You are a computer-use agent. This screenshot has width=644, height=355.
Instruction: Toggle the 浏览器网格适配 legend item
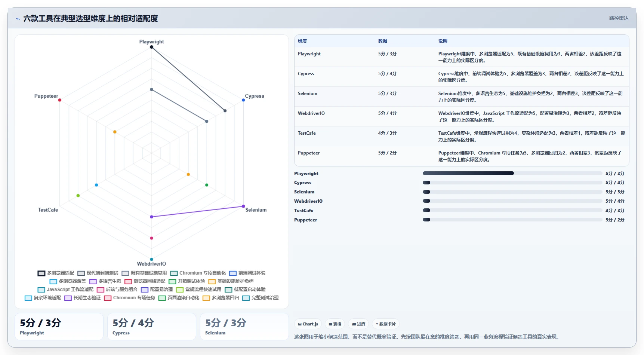pyautogui.click(x=145, y=281)
